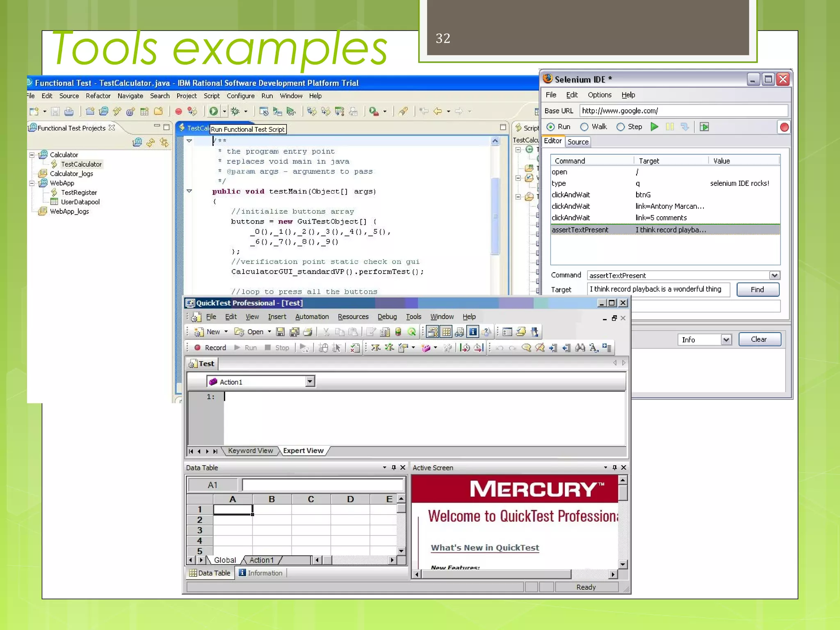
Task: Click the green play button in Selenium IDE
Action: tap(654, 127)
